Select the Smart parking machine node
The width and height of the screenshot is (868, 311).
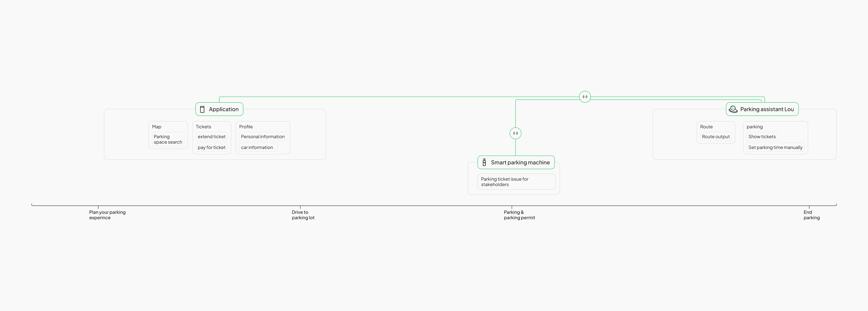520,163
